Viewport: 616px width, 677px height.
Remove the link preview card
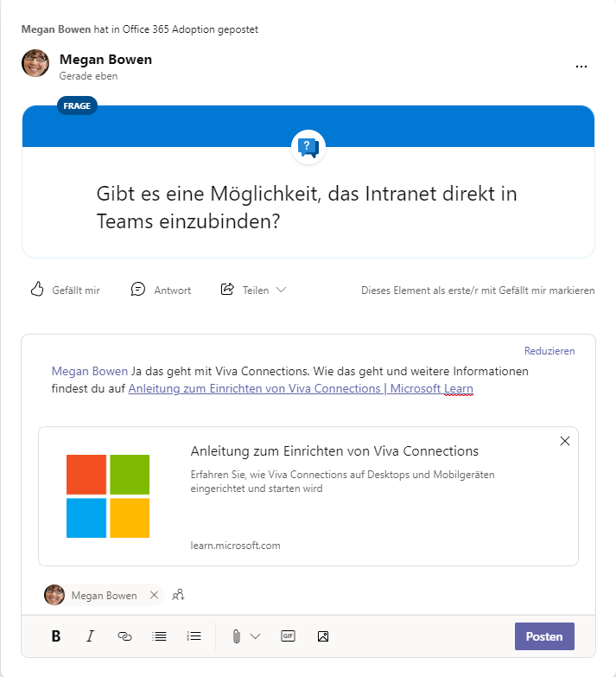(565, 441)
